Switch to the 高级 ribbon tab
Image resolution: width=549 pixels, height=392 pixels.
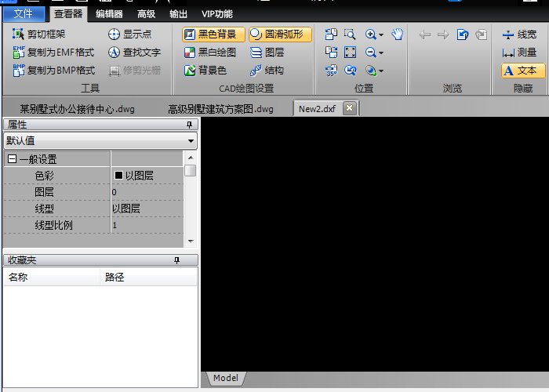point(146,14)
